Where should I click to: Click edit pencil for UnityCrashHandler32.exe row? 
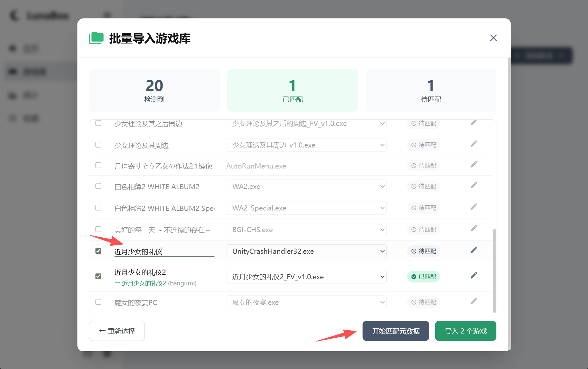pos(473,250)
